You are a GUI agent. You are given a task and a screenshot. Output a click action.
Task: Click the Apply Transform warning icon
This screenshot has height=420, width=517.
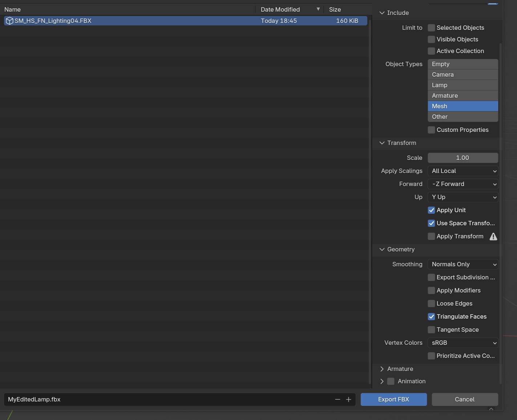click(x=493, y=237)
